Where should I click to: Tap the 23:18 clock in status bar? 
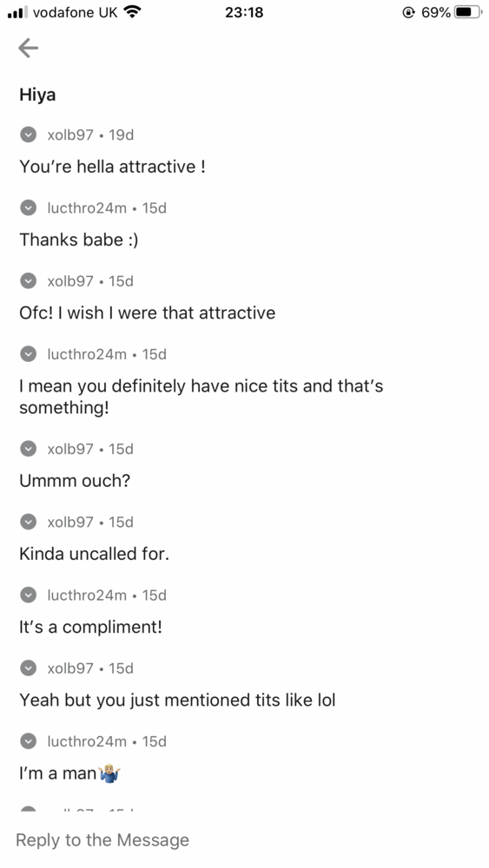point(244,12)
